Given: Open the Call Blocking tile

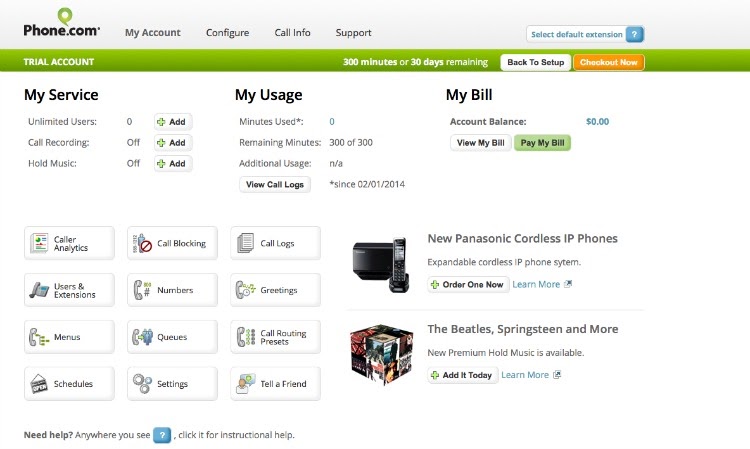Looking at the screenshot, I should point(172,243).
